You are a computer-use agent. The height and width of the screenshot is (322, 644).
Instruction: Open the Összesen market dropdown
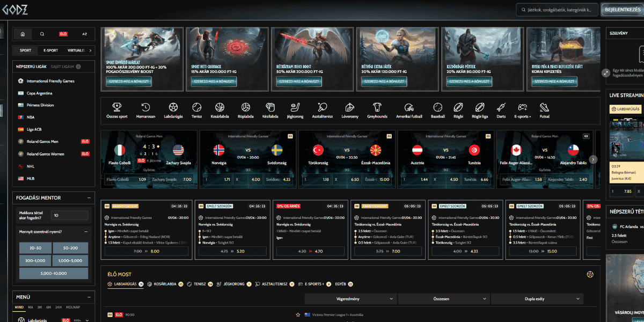(444, 299)
